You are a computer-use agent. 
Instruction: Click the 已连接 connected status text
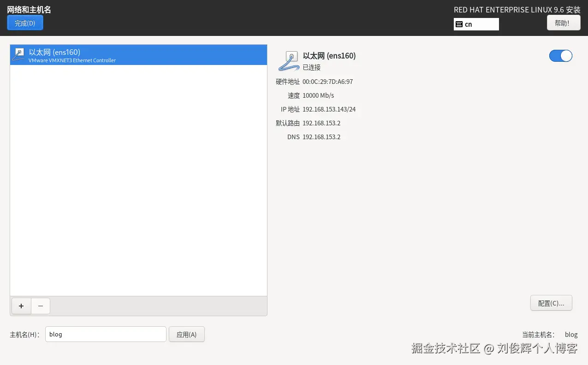(311, 67)
